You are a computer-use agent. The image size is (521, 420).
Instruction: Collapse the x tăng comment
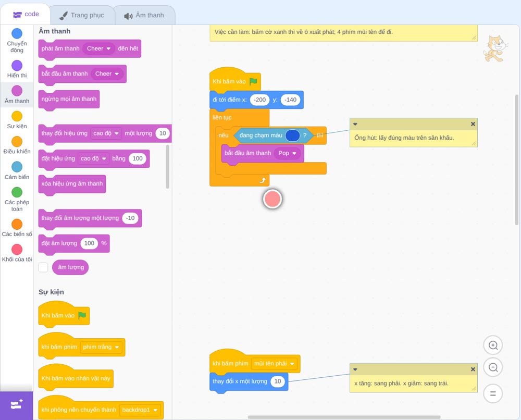tap(355, 369)
